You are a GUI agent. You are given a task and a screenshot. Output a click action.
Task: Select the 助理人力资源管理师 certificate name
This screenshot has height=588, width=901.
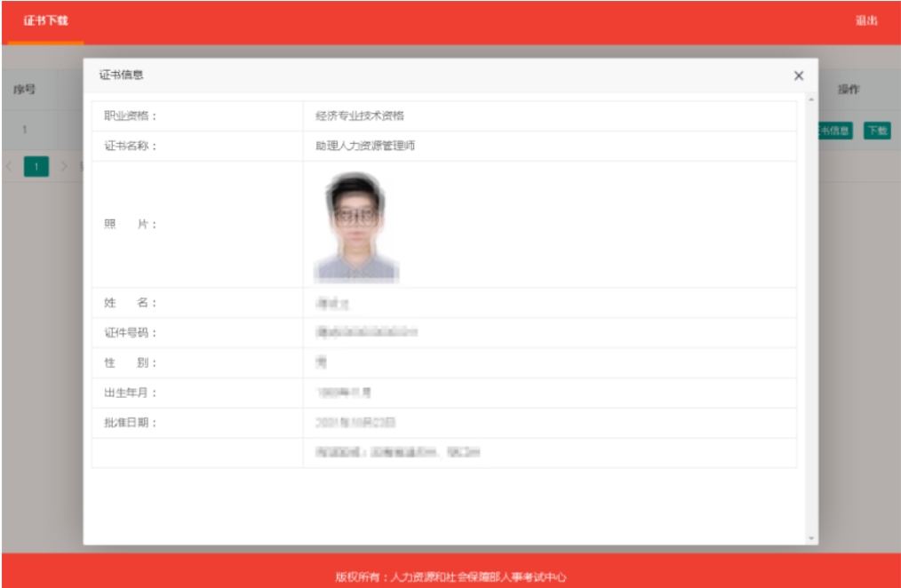[x=364, y=146]
